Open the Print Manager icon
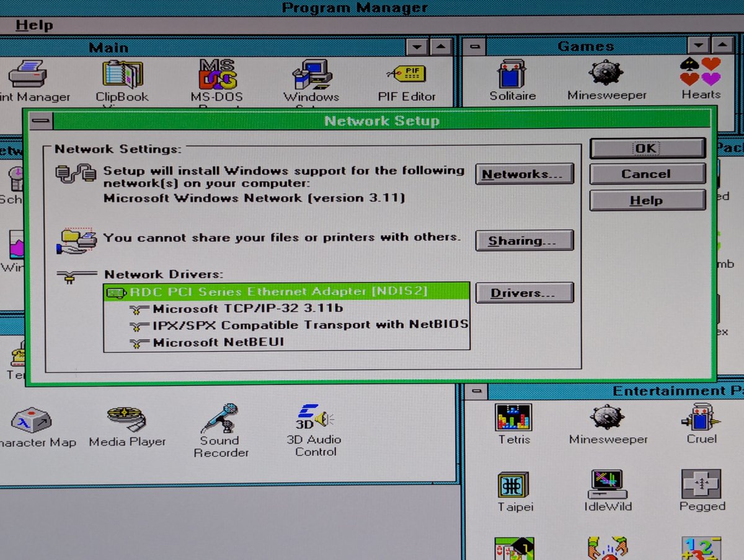Image resolution: width=744 pixels, height=560 pixels. (27, 74)
